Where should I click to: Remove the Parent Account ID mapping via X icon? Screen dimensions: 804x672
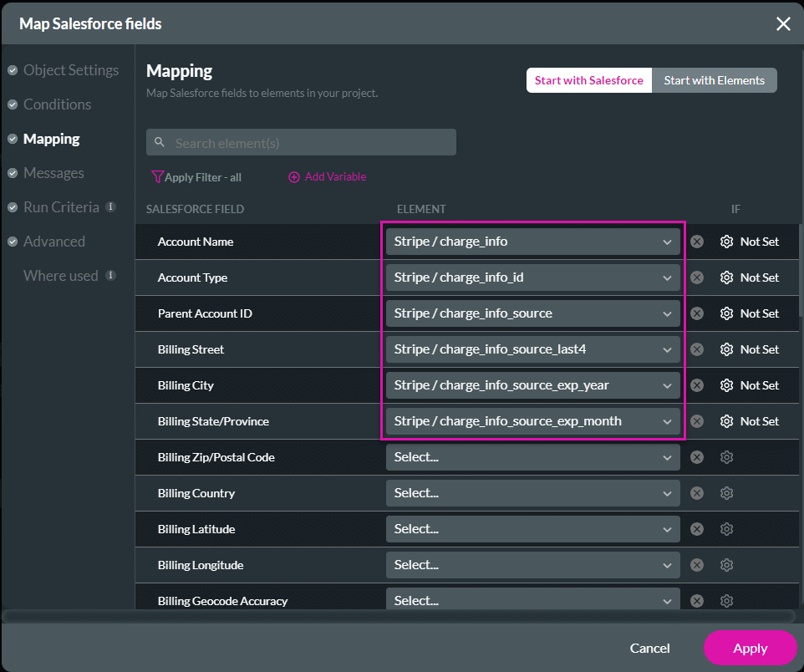point(697,313)
